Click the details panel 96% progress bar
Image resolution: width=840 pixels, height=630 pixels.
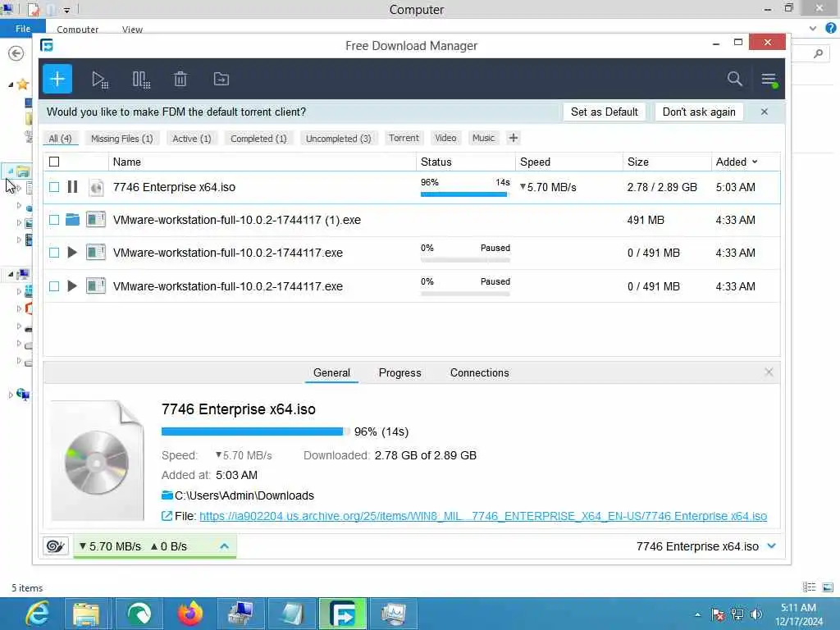click(255, 431)
